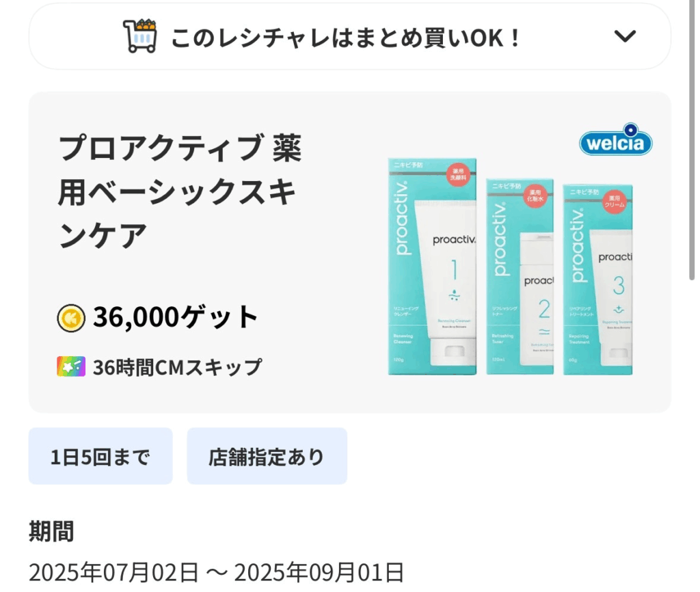Click the shopping cart icon in banner
Viewport: 700px width, 592px height.
pos(140,36)
